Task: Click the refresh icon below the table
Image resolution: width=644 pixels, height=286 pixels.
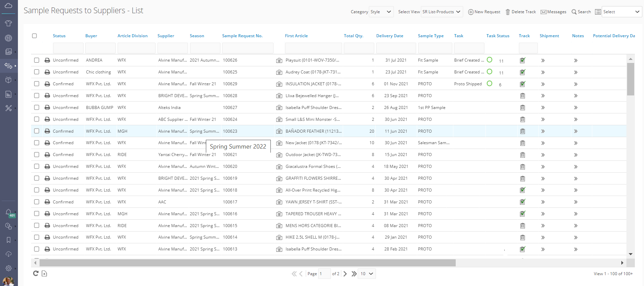Action: coord(35,273)
